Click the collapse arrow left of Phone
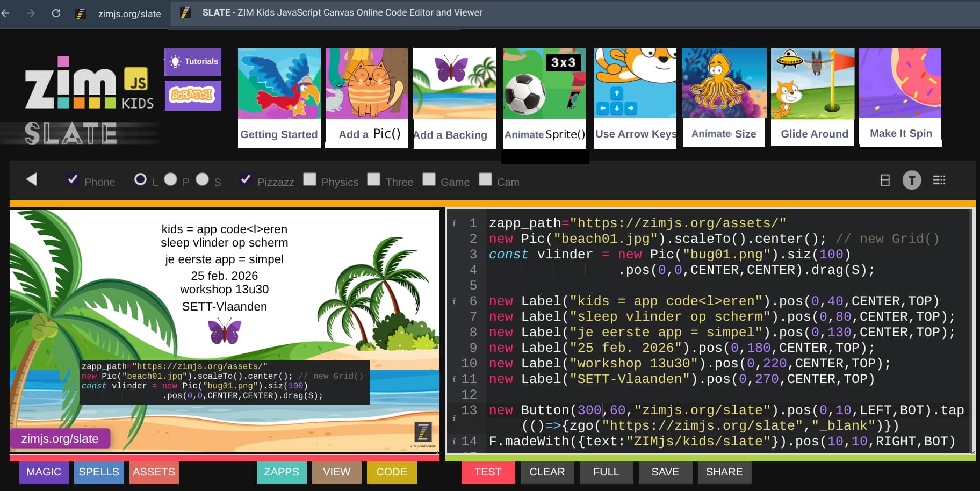Screen dimensions: 980x491 (32, 179)
